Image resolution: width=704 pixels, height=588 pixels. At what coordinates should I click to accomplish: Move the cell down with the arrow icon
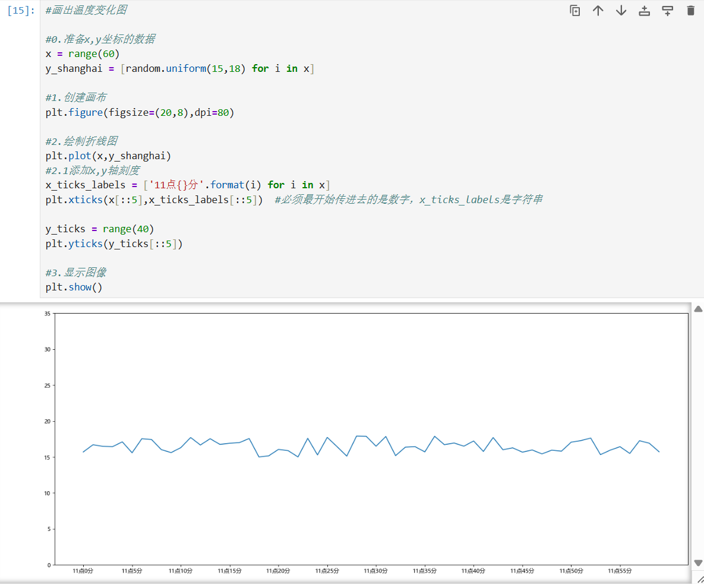621,11
